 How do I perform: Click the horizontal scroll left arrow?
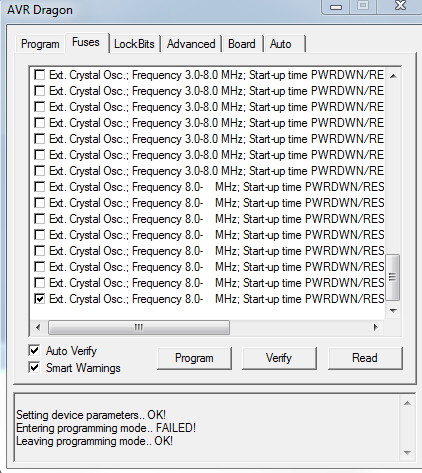(x=38, y=327)
